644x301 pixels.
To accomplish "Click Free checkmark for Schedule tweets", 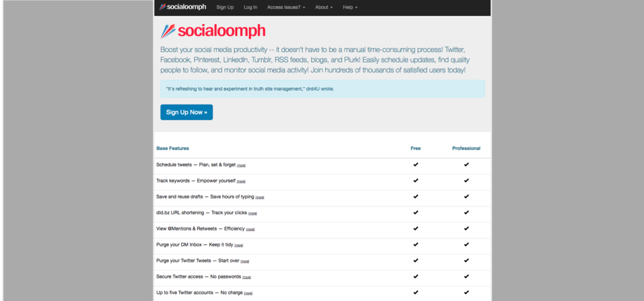I will point(416,164).
